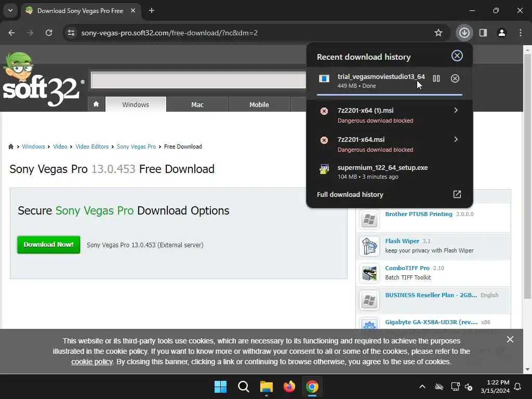Click the system tray volume muted icon

(x=469, y=387)
